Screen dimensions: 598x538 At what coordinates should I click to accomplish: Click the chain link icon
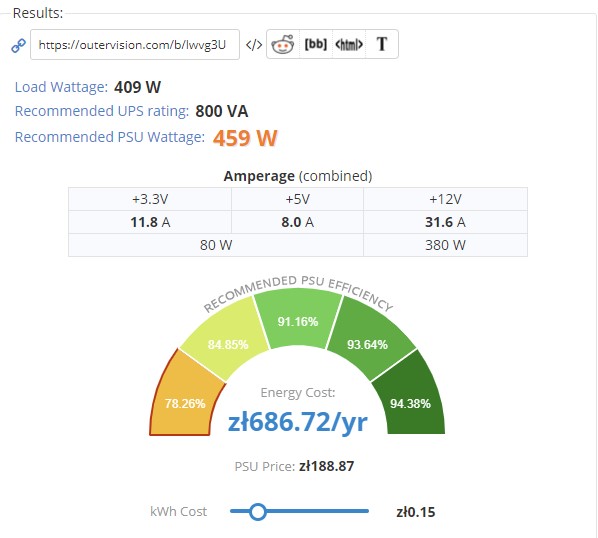pyautogui.click(x=18, y=45)
